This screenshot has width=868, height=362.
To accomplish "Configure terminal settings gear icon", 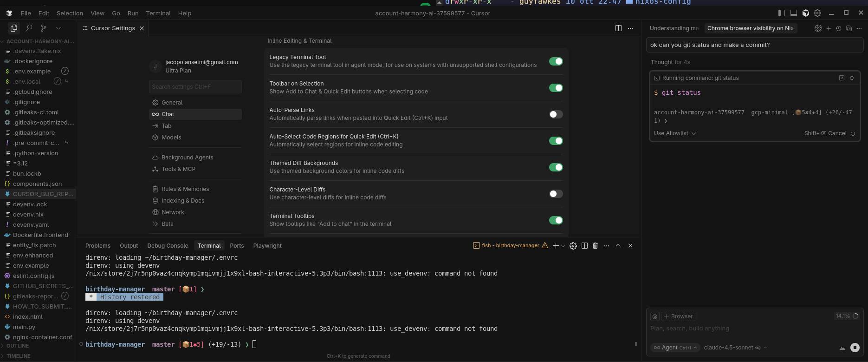I will (573, 246).
